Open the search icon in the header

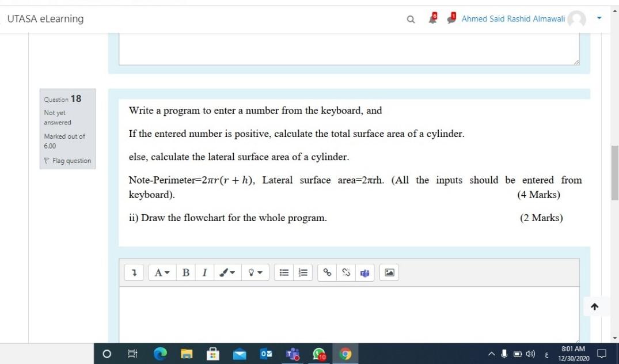tap(410, 18)
